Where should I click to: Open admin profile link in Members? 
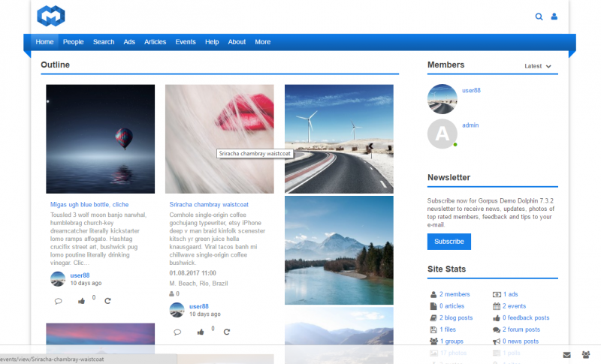click(x=470, y=125)
